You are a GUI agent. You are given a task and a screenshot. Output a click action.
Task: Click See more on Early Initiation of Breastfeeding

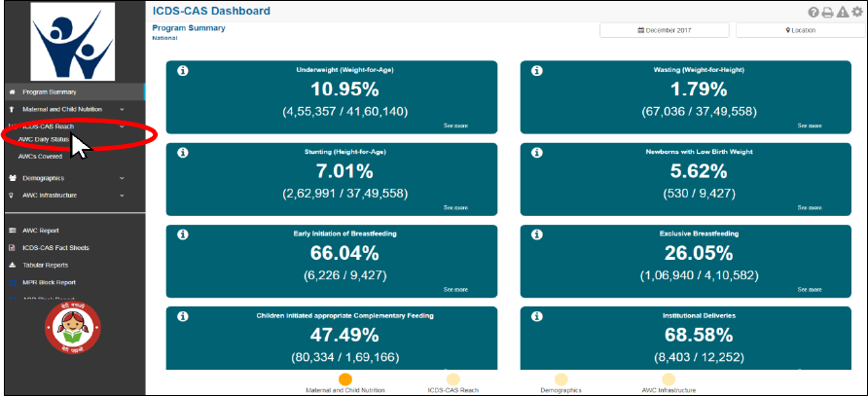point(455,290)
